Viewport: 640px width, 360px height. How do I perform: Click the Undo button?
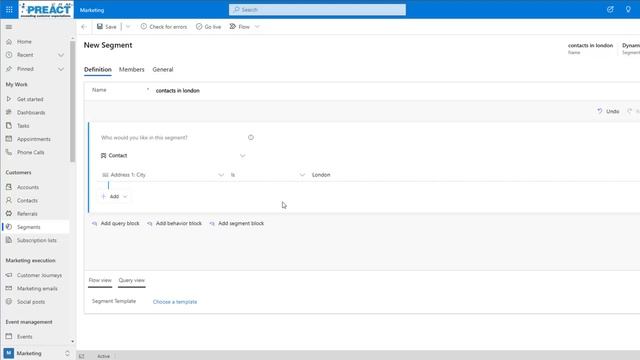pos(608,111)
